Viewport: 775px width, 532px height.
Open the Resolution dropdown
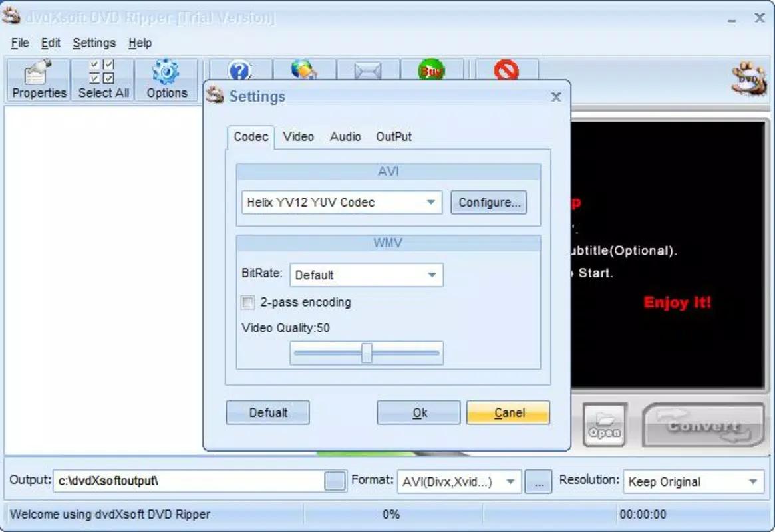[x=753, y=481]
